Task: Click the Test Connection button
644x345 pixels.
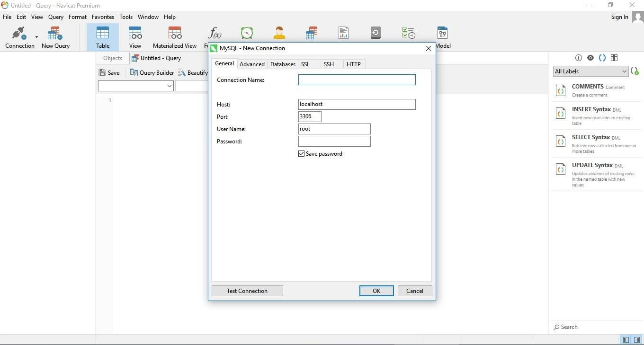Action: pos(247,291)
